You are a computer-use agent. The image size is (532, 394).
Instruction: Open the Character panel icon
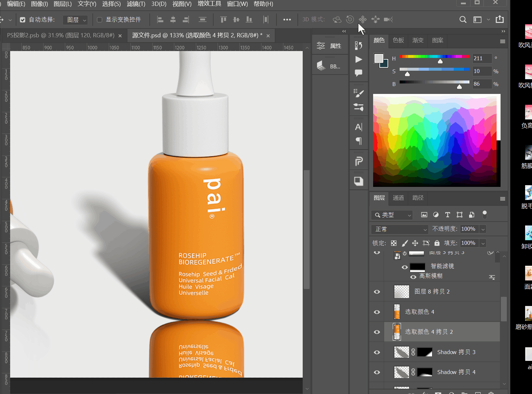pyautogui.click(x=359, y=127)
